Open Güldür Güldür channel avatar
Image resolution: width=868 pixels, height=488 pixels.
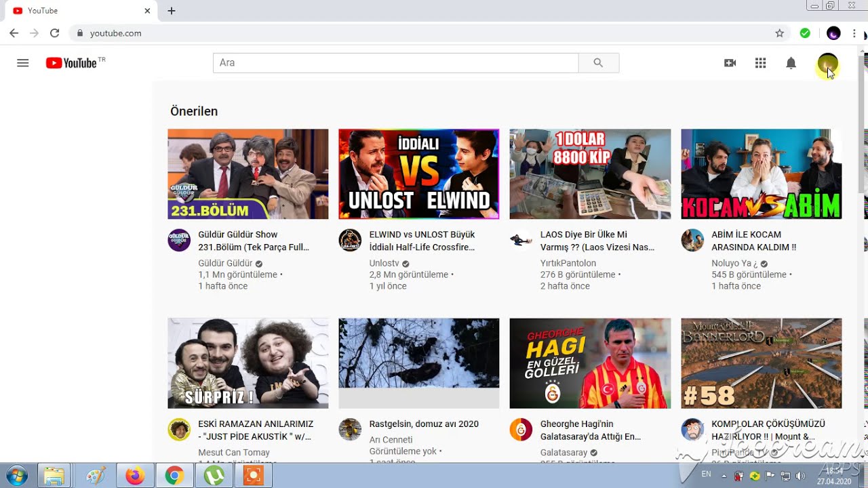(x=179, y=240)
